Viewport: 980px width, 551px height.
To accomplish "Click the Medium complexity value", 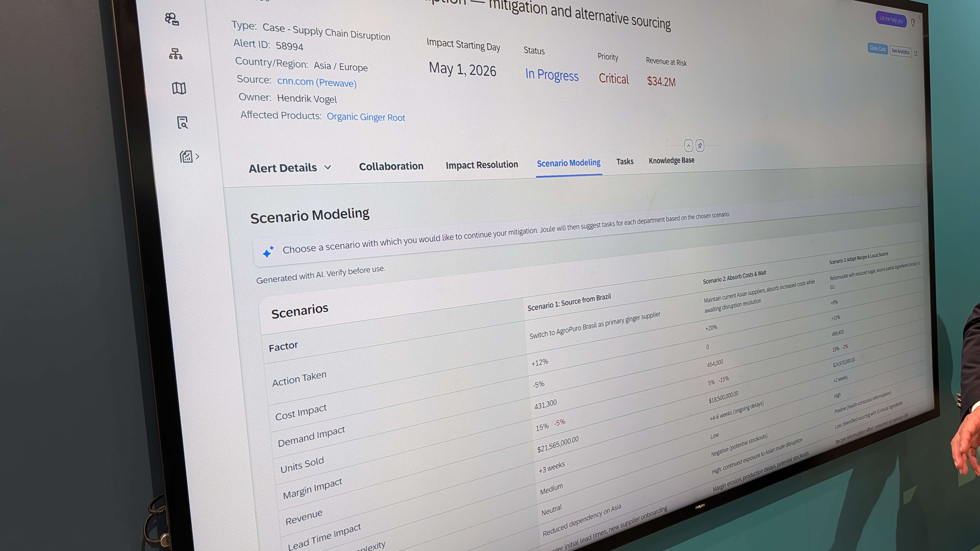I will point(551,489).
